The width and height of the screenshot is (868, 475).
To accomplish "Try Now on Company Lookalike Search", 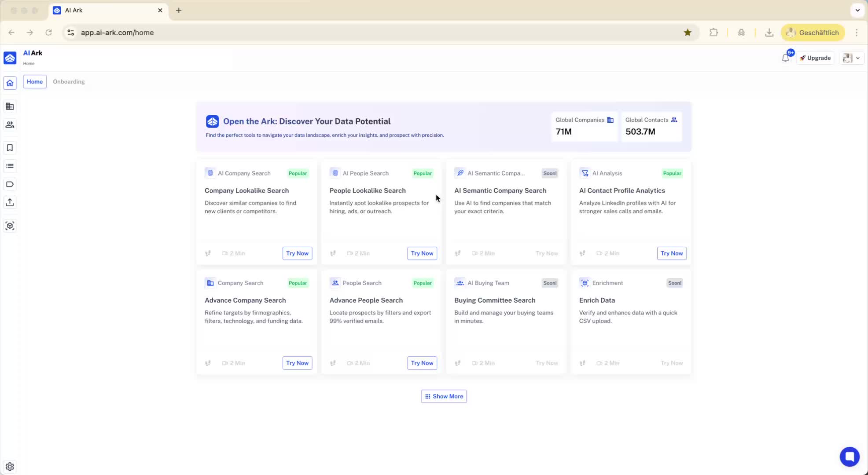I will pos(297,253).
